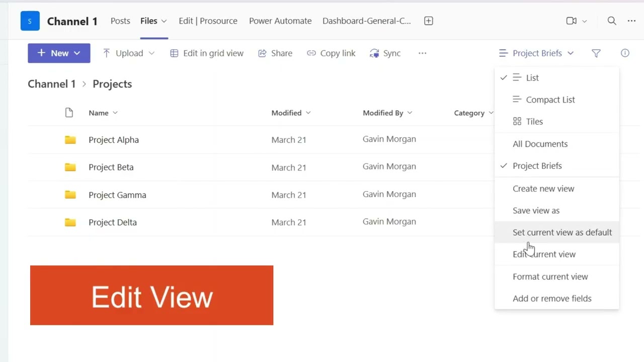644x362 pixels.
Task: Select the List layout option
Action: pyautogui.click(x=557, y=78)
